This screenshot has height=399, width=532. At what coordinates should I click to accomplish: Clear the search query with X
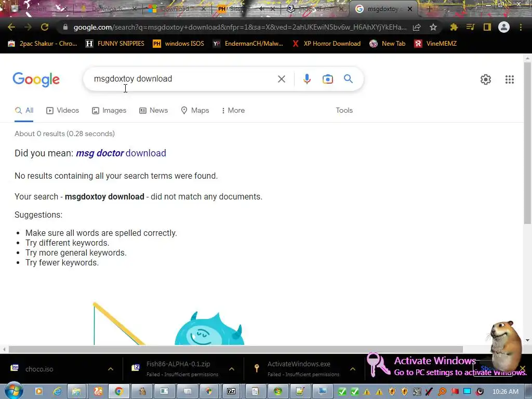[281, 79]
